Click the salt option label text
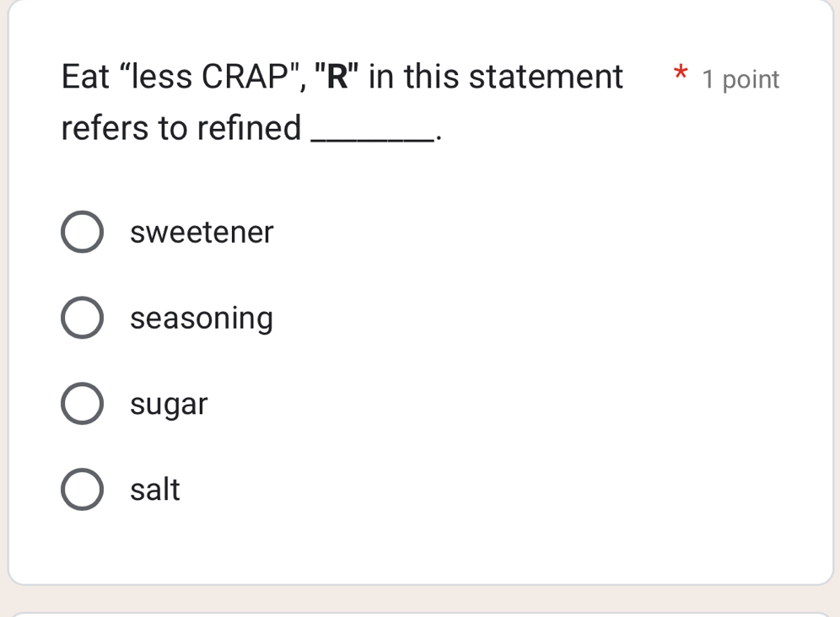The width and height of the screenshot is (840, 617). point(155,489)
